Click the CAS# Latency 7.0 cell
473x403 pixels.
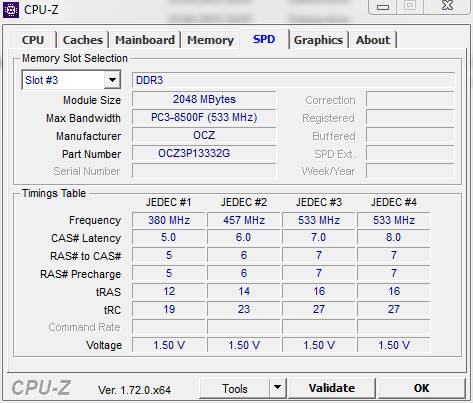(319, 237)
